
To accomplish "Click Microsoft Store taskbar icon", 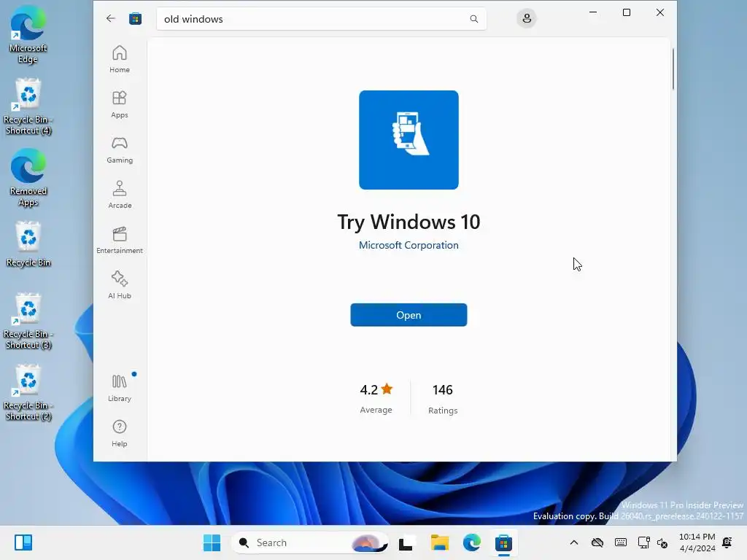I will click(x=503, y=542).
